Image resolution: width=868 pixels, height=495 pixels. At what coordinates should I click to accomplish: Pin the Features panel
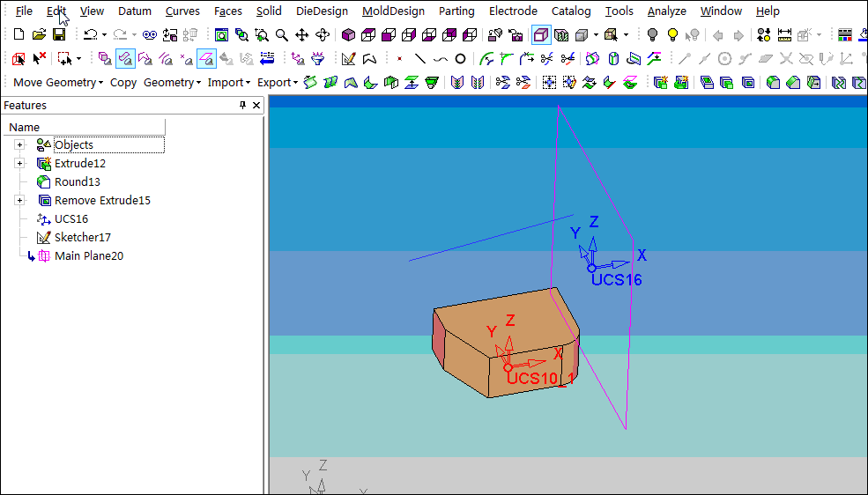243,106
